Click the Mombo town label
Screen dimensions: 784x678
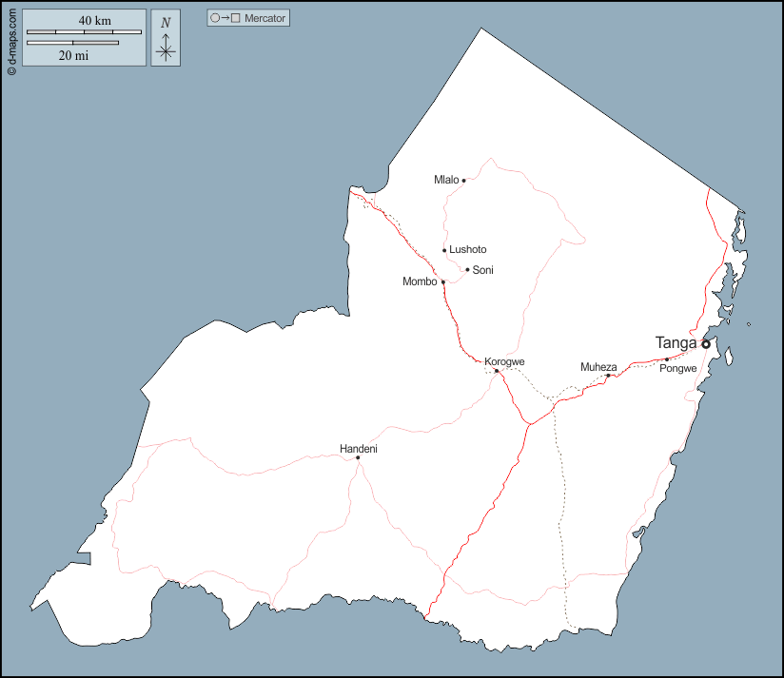(420, 281)
